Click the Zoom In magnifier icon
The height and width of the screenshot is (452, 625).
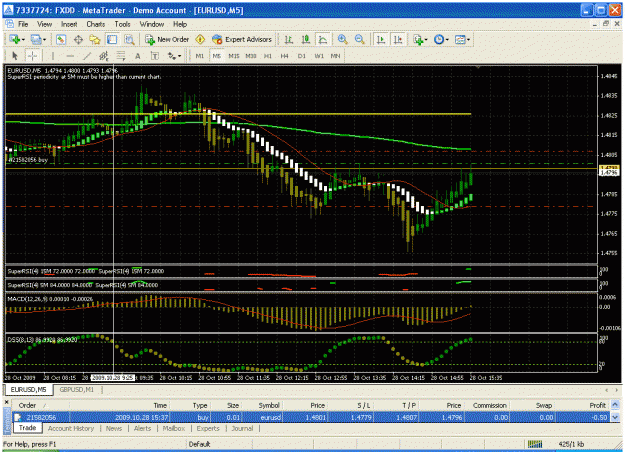tap(342, 39)
